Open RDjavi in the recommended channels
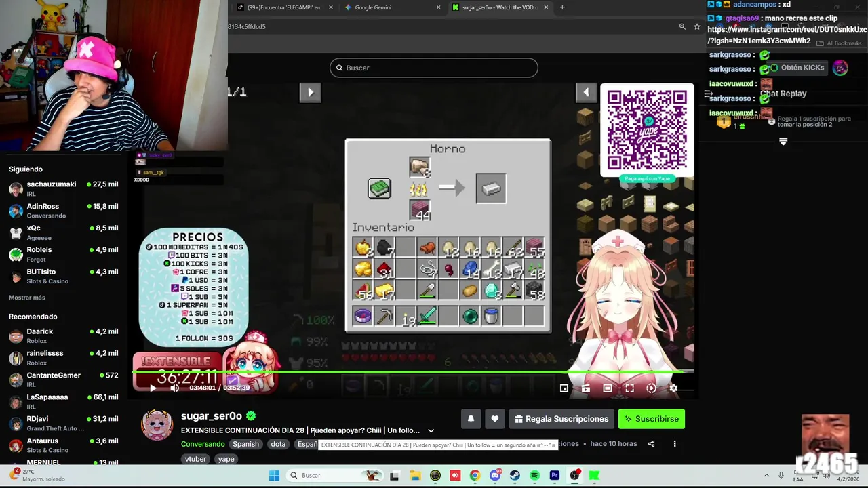 click(x=64, y=423)
